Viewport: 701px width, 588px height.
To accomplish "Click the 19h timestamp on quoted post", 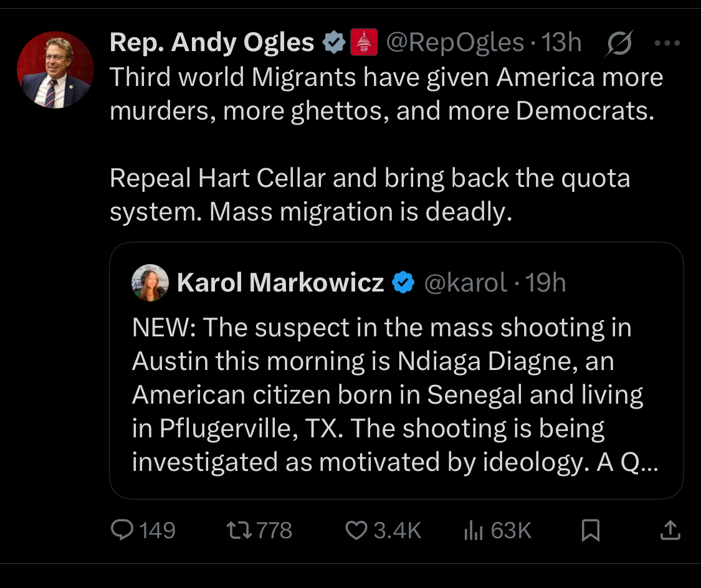I will 546,283.
